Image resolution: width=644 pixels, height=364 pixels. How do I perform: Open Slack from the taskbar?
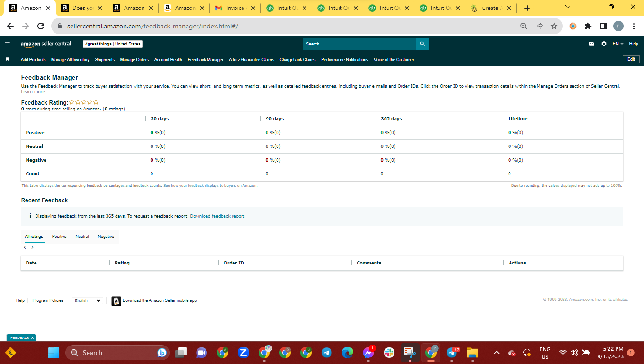[389, 353]
